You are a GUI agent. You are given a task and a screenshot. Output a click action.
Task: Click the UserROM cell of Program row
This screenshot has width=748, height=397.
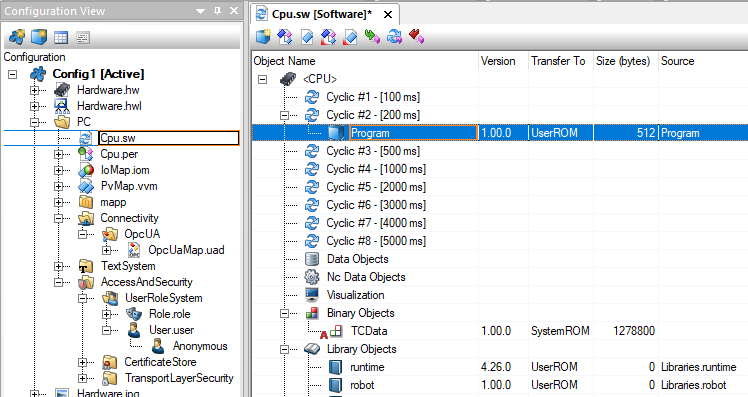[x=561, y=133]
